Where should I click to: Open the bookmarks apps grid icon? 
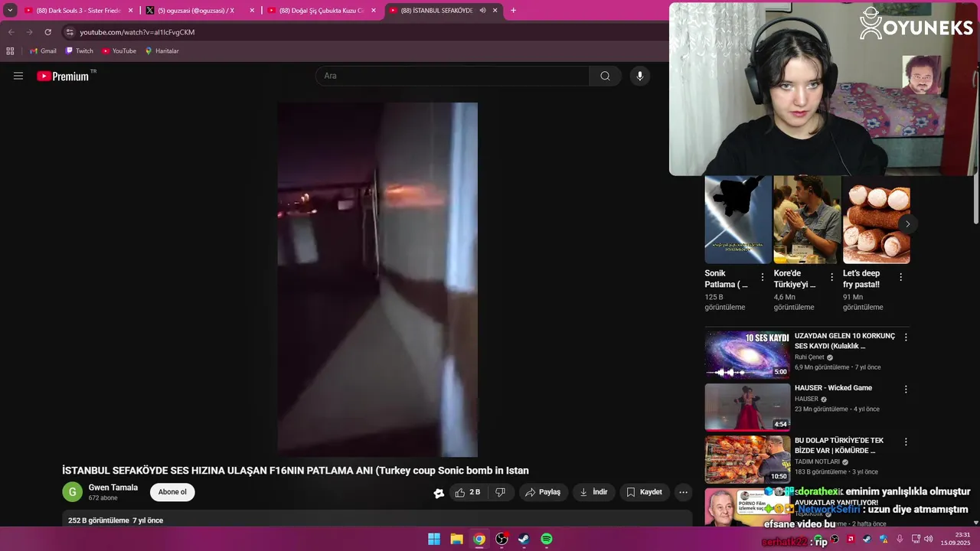coord(10,51)
